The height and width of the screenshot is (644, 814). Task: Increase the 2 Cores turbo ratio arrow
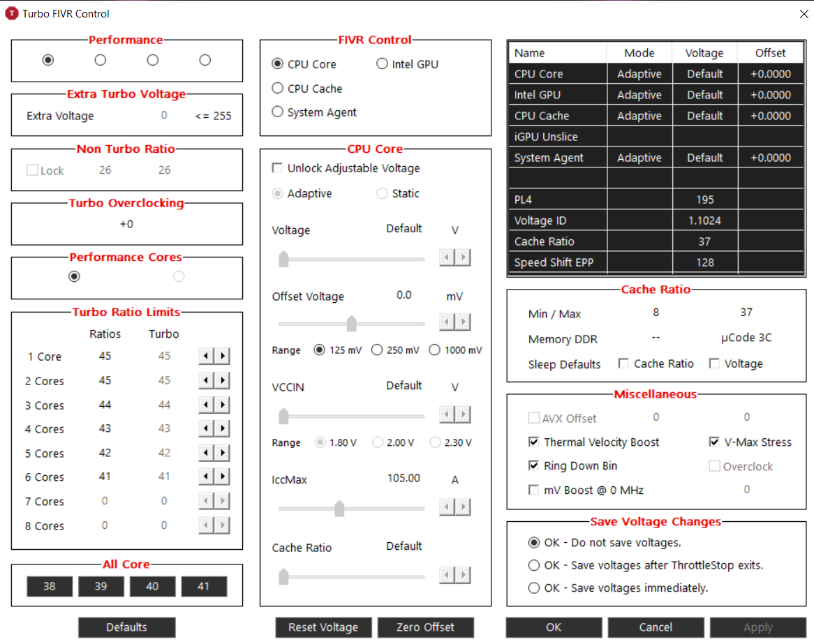click(x=223, y=380)
